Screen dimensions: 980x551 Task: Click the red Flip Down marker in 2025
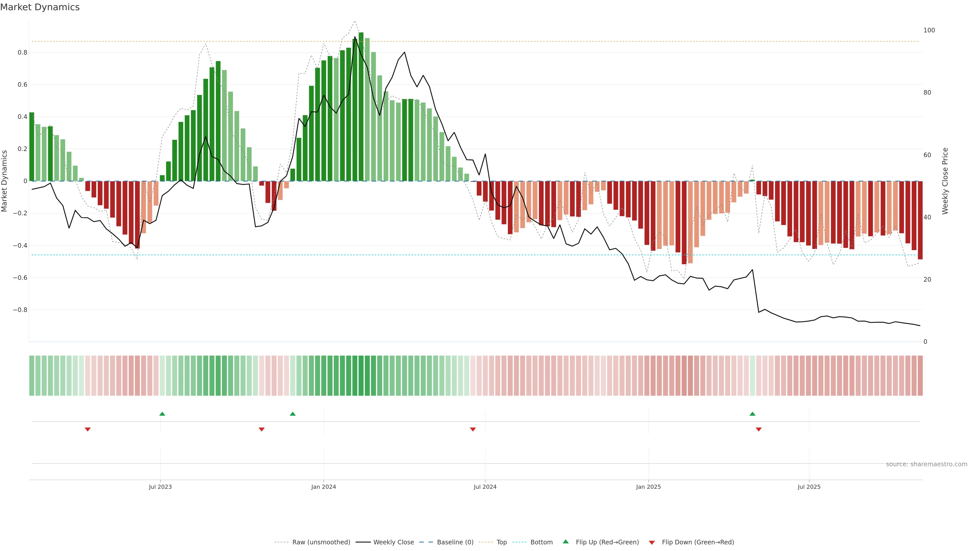pyautogui.click(x=758, y=429)
